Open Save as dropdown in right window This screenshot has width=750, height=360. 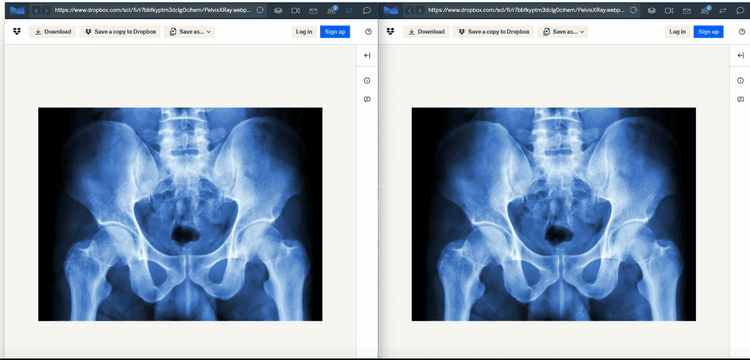point(563,32)
